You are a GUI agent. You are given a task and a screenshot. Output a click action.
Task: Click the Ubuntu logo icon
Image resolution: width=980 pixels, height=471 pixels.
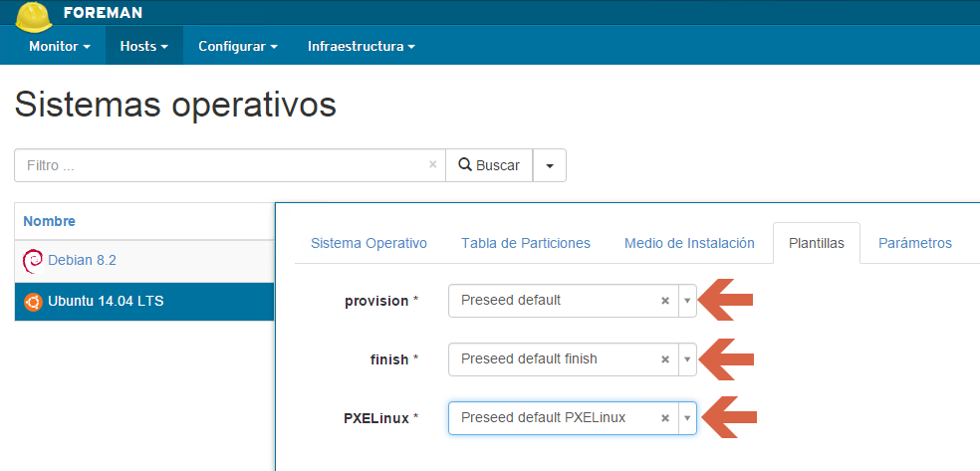click(x=33, y=303)
